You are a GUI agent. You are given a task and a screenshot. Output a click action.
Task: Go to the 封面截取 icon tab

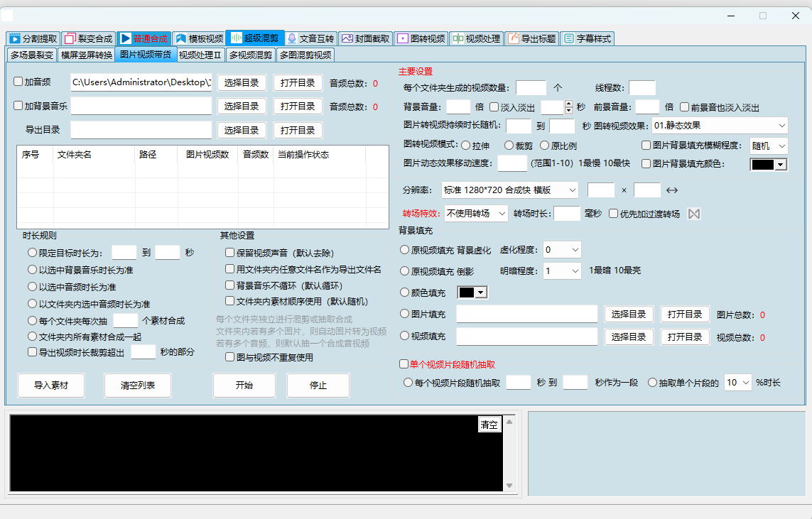pos(347,38)
